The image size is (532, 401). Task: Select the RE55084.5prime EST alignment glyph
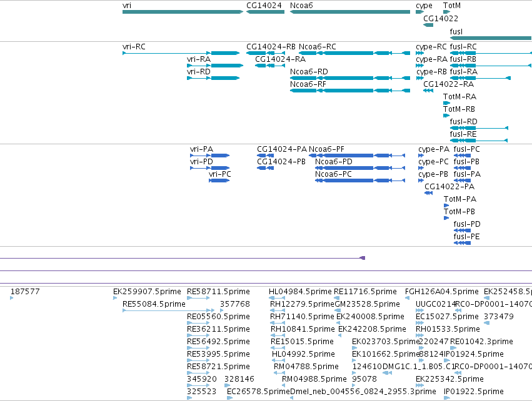(168, 310)
